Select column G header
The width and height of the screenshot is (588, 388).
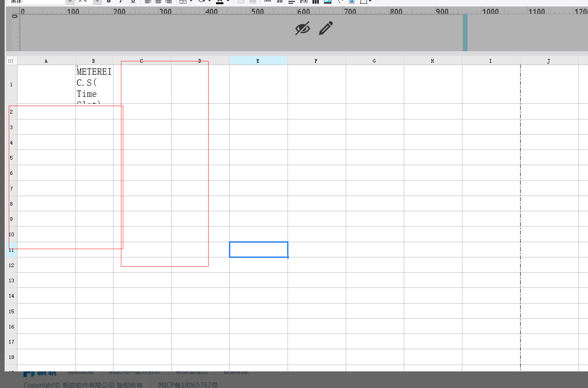point(374,61)
